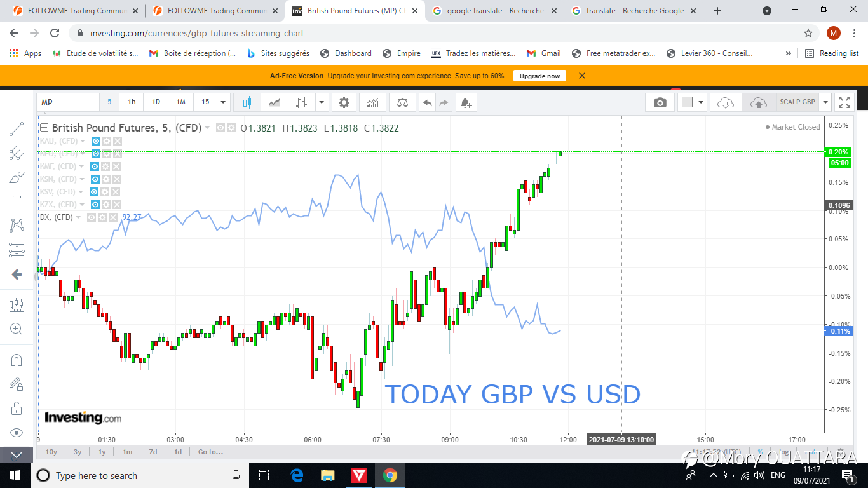Screen dimensions: 868x488
Task: Open chart properties gear icon
Action: click(x=344, y=102)
